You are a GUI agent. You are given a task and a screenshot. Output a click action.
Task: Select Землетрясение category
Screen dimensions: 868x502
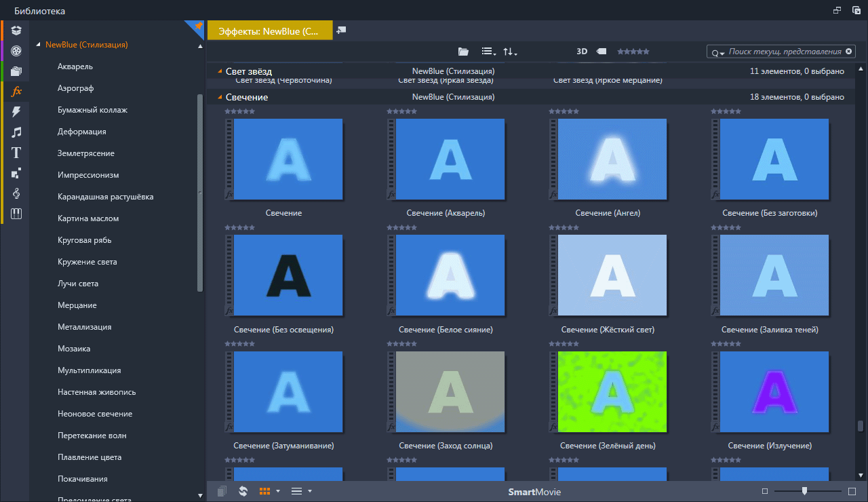pos(86,153)
